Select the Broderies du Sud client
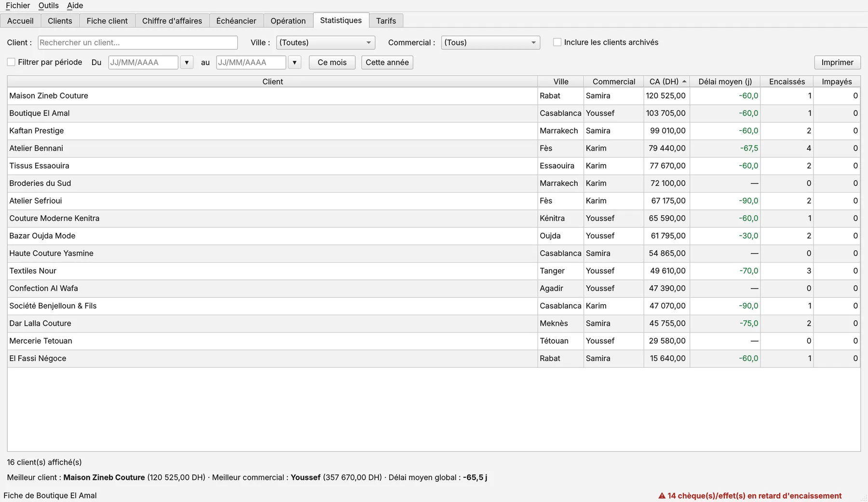This screenshot has height=502, width=868. pos(434,183)
